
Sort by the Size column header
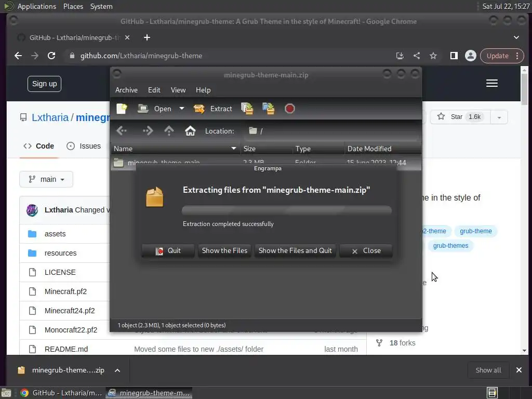[x=266, y=149]
